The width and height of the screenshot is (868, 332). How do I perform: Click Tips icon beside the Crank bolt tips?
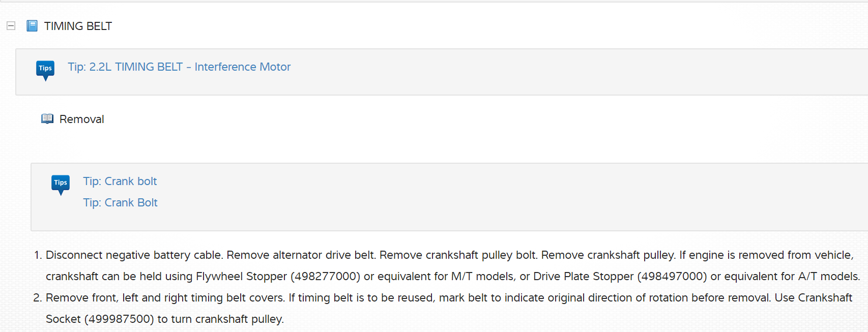coord(61,184)
